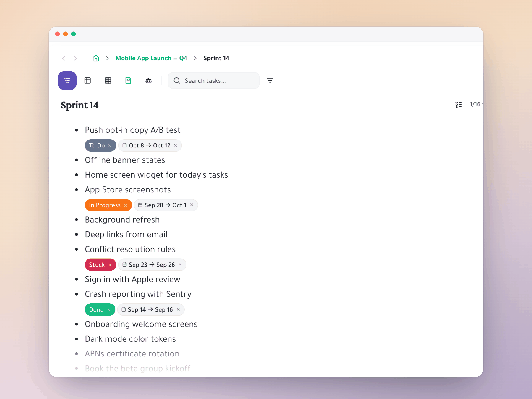Select task Deep links from email
This screenshot has height=399, width=532.
tap(126, 235)
